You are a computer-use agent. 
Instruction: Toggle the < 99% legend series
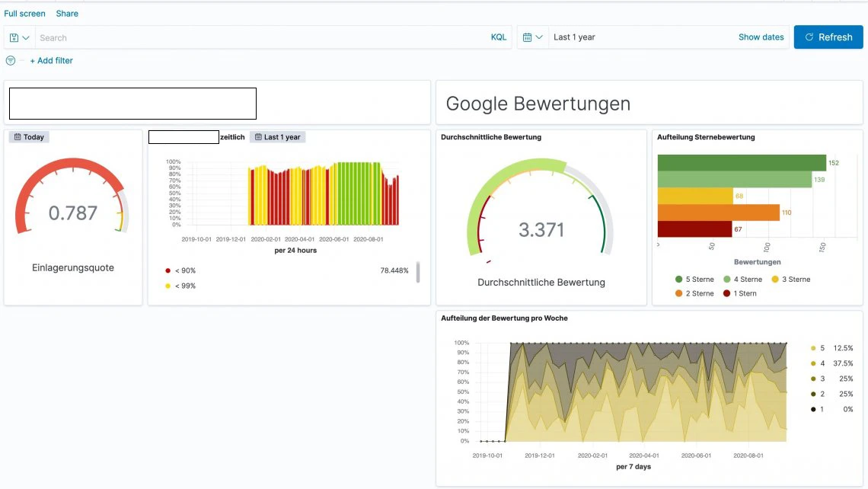pos(180,286)
